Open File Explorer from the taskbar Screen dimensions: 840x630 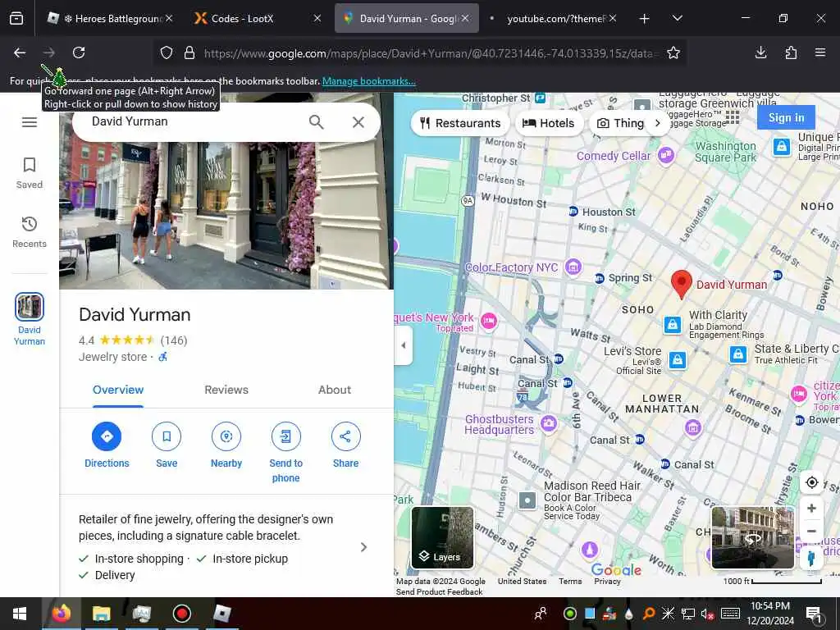tap(101, 614)
